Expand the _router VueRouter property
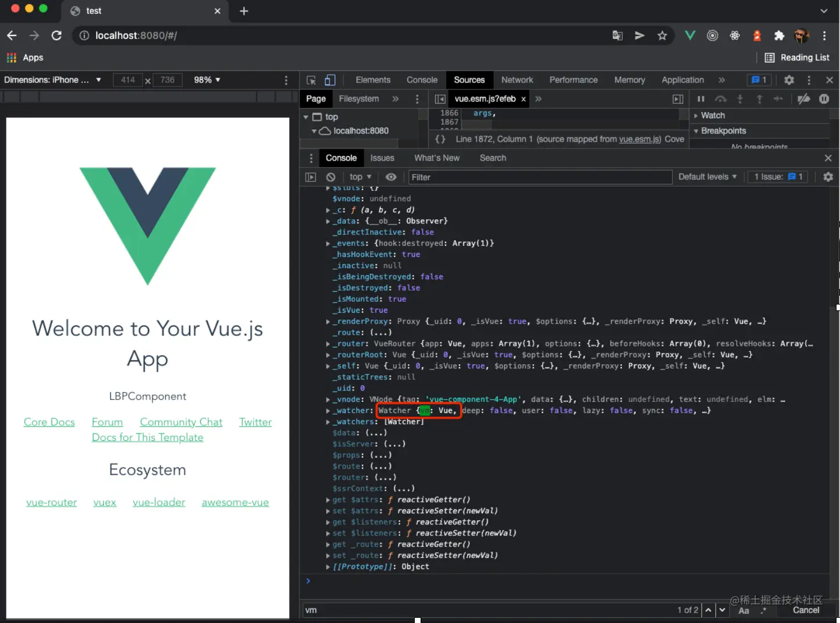Viewport: 840px width, 623px height. tap(328, 344)
